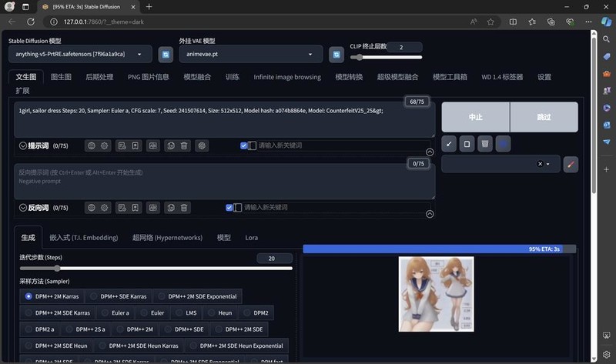The height and width of the screenshot is (364, 616).
Task: Click the translate icon in 反向词 toolbar
Action: tap(152, 208)
